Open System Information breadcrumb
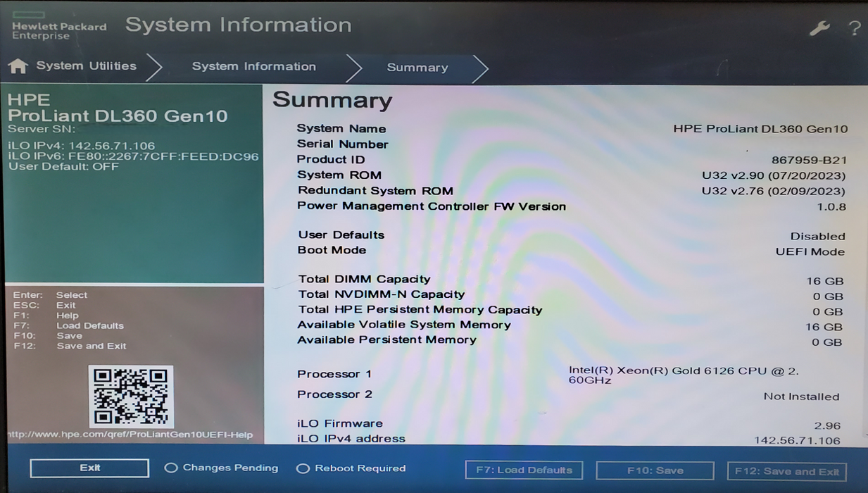The width and height of the screenshot is (868, 493). click(254, 66)
